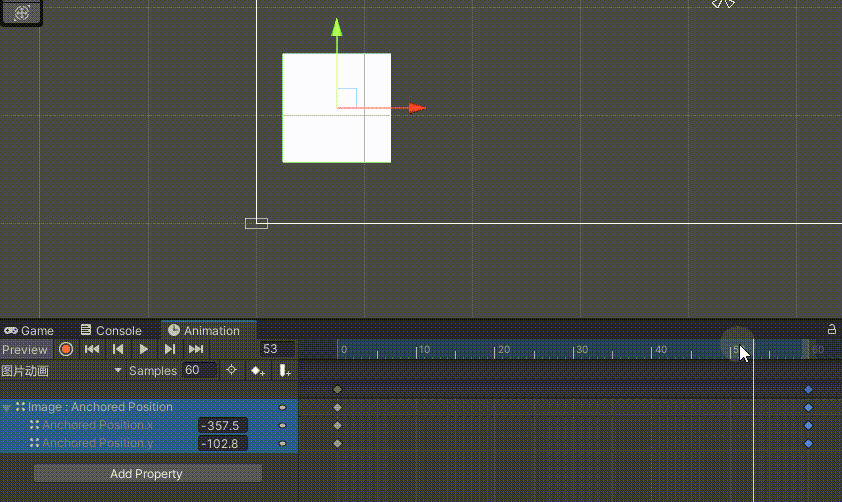Click the Anchored Position.x value field

(x=223, y=425)
